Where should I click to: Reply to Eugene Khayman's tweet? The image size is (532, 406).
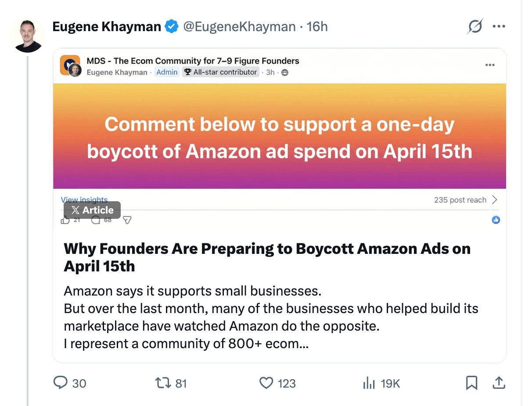click(60, 383)
